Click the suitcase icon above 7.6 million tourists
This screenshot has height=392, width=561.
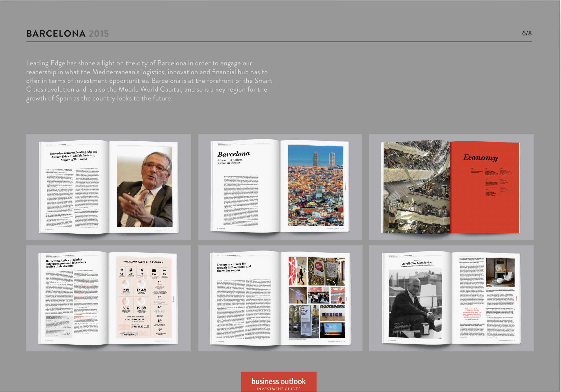[x=154, y=271]
